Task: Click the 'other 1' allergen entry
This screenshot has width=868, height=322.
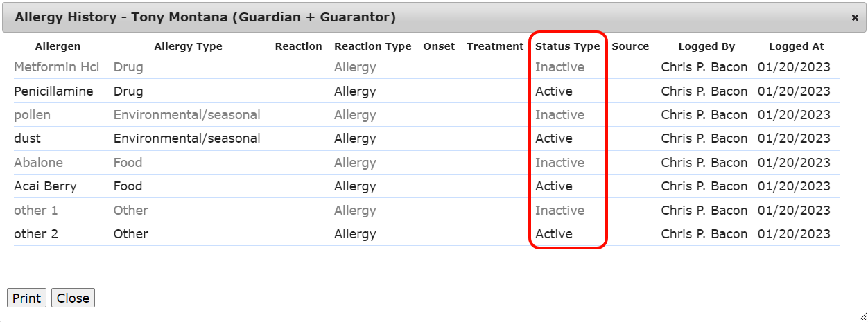Action: (35, 211)
